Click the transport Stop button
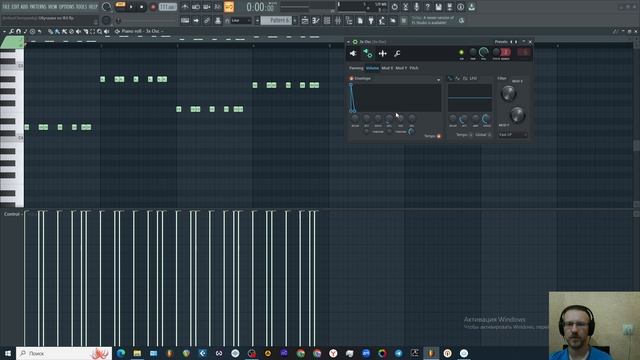The width and height of the screenshot is (640, 360). pos(142,7)
